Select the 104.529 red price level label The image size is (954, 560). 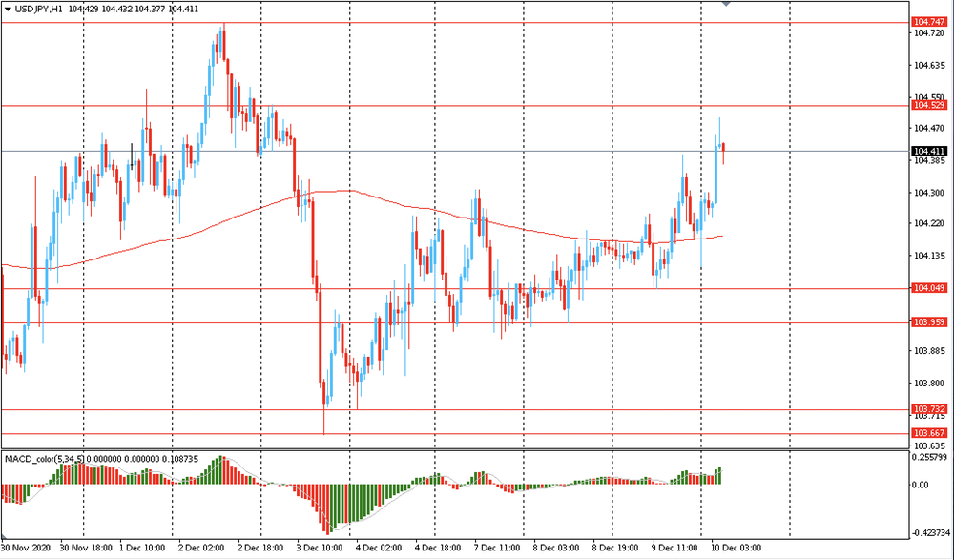coord(929,105)
